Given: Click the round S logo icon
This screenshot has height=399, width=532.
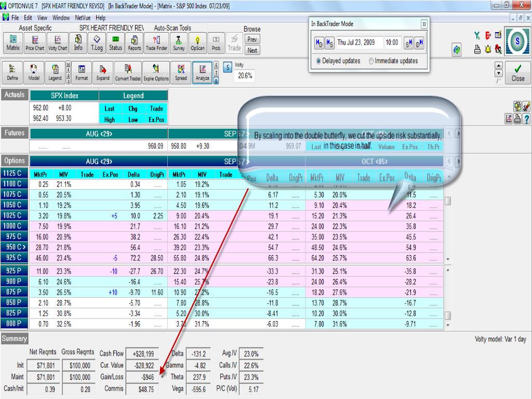Looking at the screenshot, I should tap(517, 42).
